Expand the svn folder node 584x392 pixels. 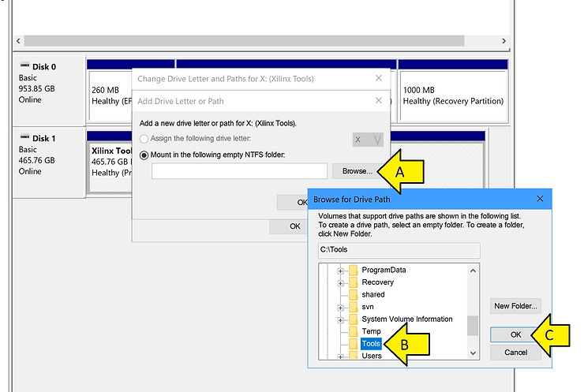click(x=341, y=307)
